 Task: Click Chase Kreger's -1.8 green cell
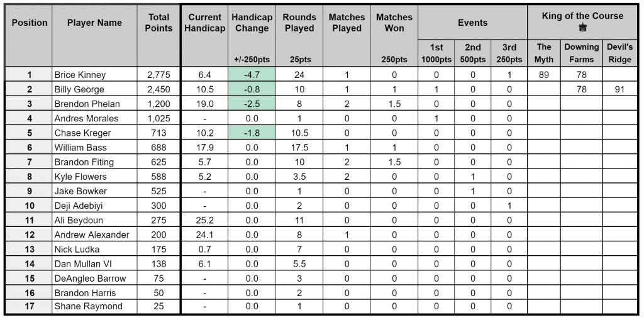point(252,133)
